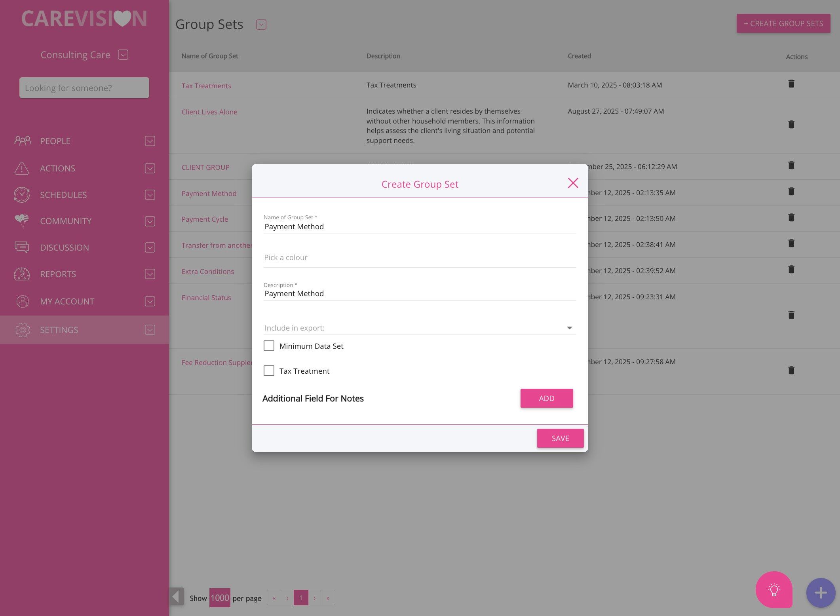Open the Schedules clock icon

[22, 195]
